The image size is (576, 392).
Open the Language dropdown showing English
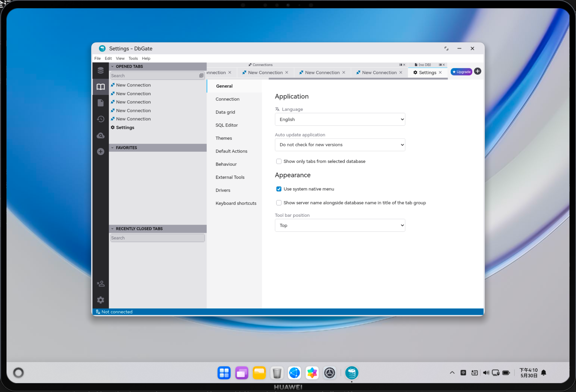tap(340, 119)
